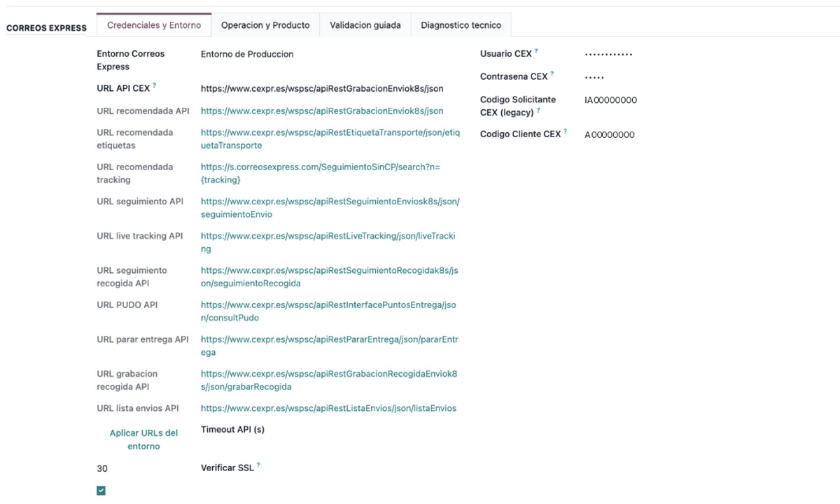Viewport: 840px width, 504px height.
Task: Show help tooltip for Verificar SSL
Action: coord(258,465)
